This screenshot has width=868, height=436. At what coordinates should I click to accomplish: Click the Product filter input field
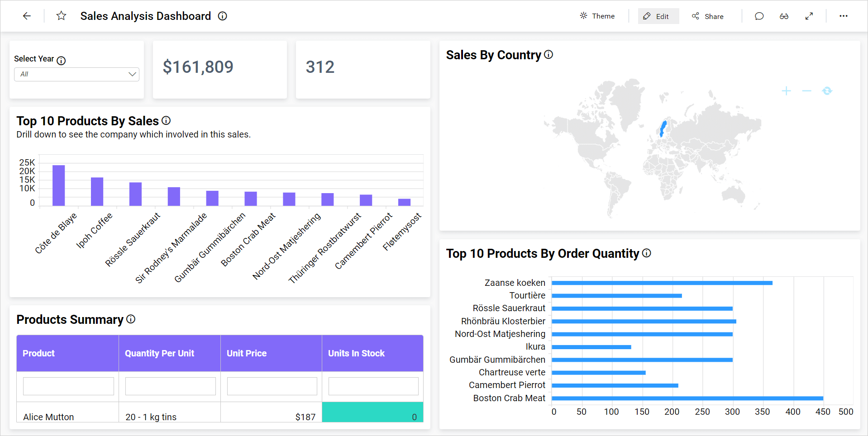[68, 386]
